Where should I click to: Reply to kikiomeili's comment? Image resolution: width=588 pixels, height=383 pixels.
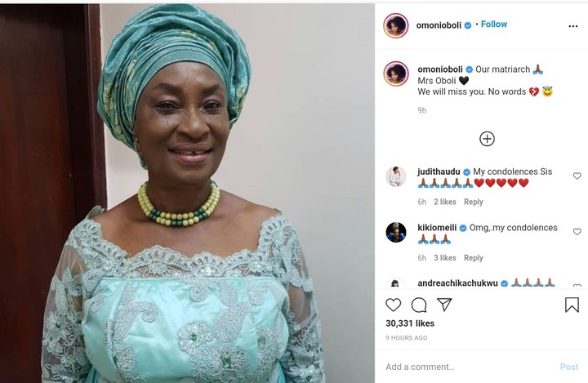coord(474,258)
